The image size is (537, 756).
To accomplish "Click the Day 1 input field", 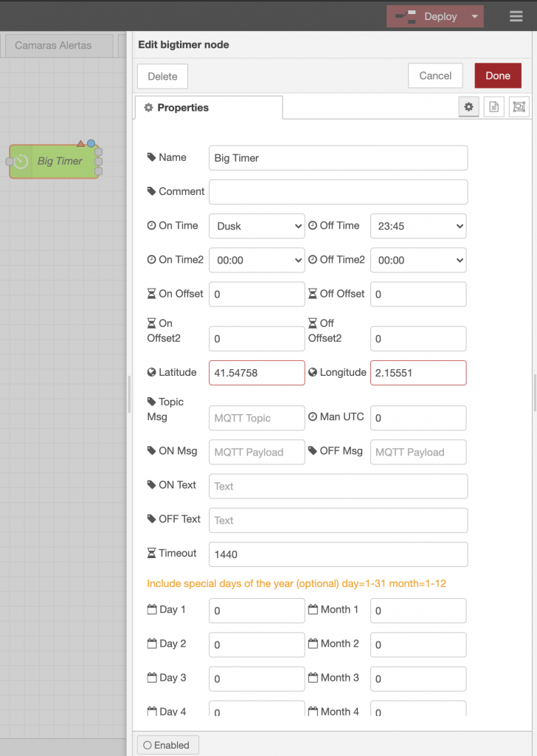I will (257, 611).
